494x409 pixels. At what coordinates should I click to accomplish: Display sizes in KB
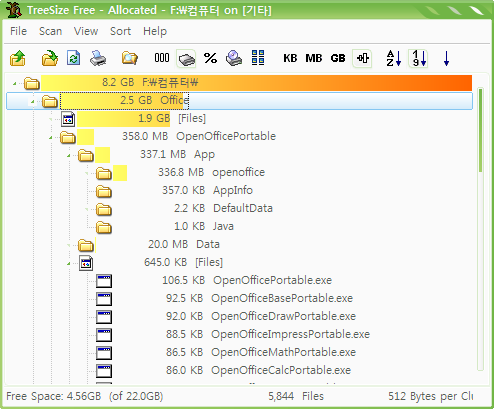coord(290,58)
